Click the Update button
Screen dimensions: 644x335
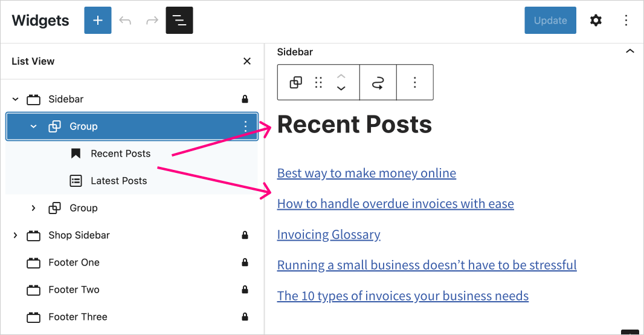pos(550,20)
